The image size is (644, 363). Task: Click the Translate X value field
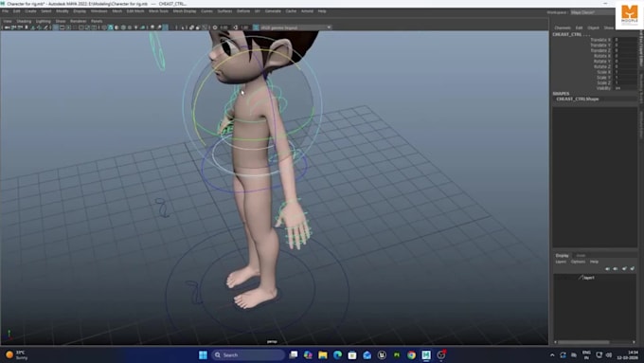[625, 40]
